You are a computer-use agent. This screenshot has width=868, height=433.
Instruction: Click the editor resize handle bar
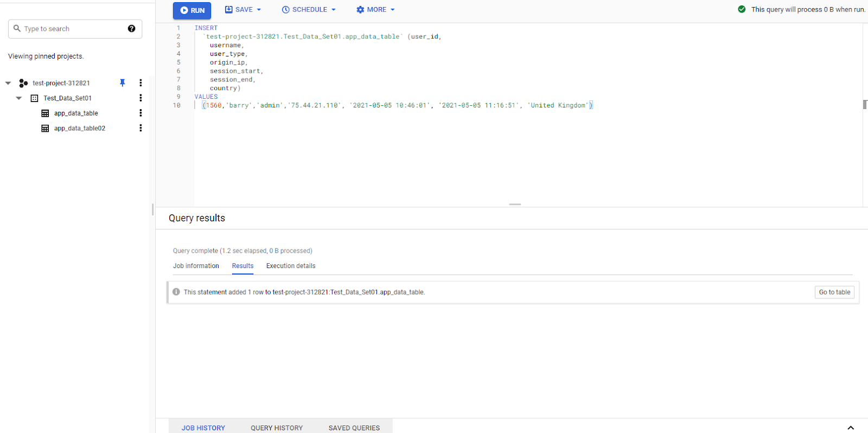[x=515, y=205]
